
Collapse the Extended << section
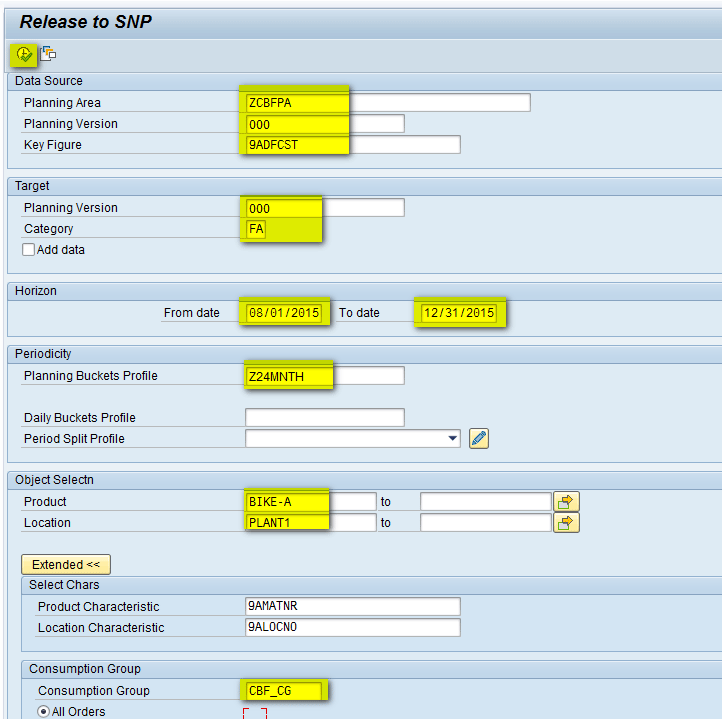[x=65, y=564]
